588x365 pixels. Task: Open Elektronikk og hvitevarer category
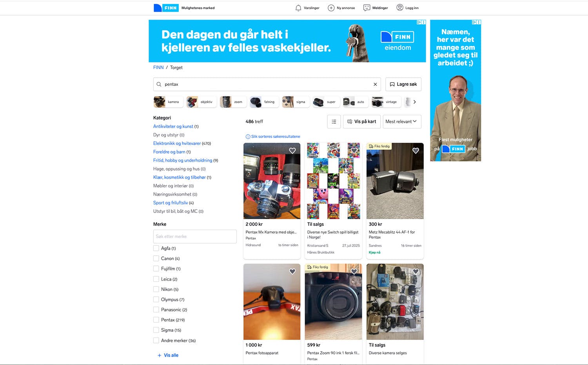pyautogui.click(x=177, y=143)
